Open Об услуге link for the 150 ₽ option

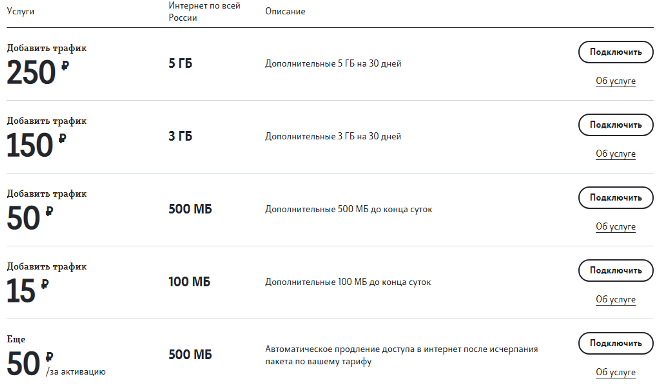coord(615,154)
